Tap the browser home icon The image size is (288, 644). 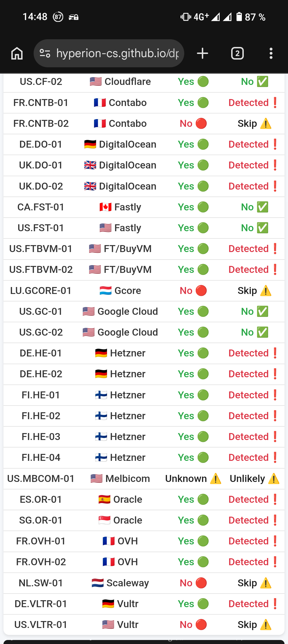pos(17,53)
